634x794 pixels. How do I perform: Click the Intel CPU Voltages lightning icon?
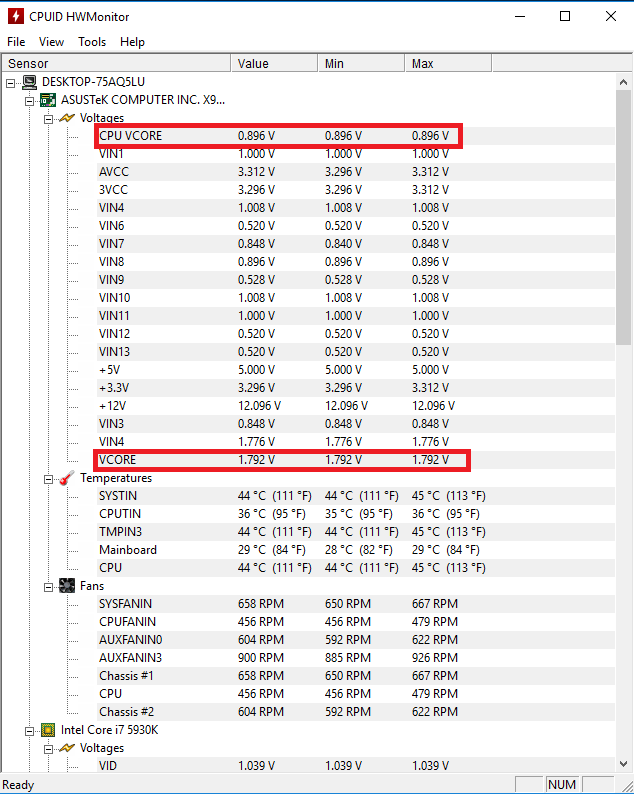pyautogui.click(x=67, y=748)
